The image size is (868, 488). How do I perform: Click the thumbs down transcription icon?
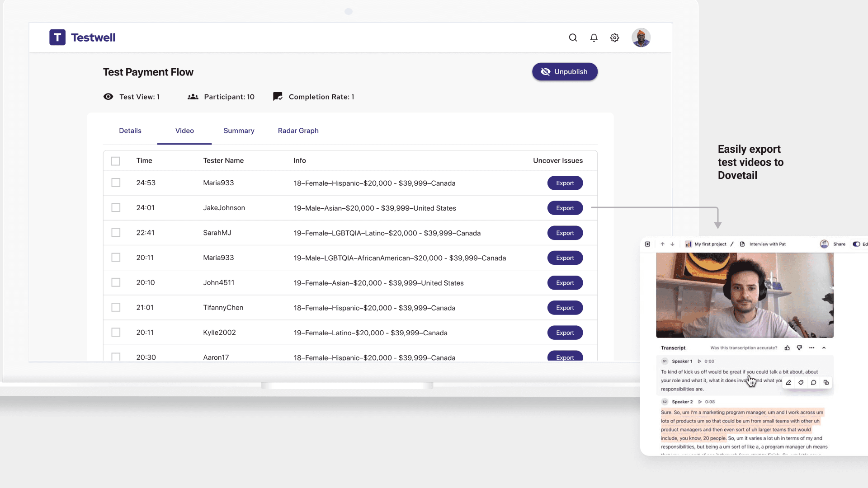(799, 348)
